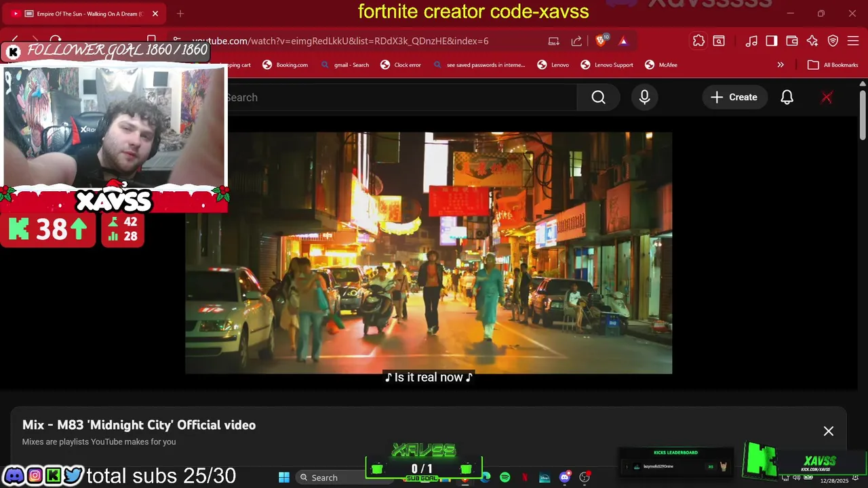Viewport: 868px width, 488px height.
Task: Open the Lenovo bookmark
Action: pyautogui.click(x=553, y=65)
